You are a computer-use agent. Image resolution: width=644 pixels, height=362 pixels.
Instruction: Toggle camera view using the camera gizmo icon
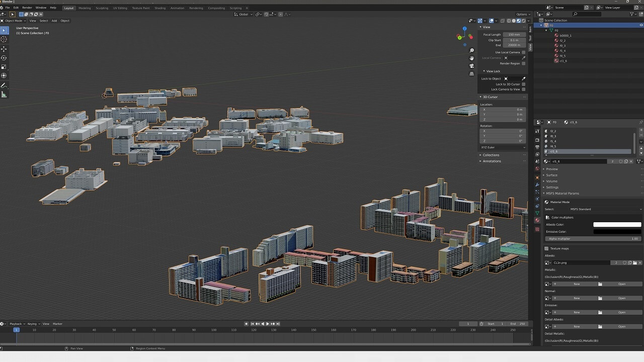coord(471,66)
